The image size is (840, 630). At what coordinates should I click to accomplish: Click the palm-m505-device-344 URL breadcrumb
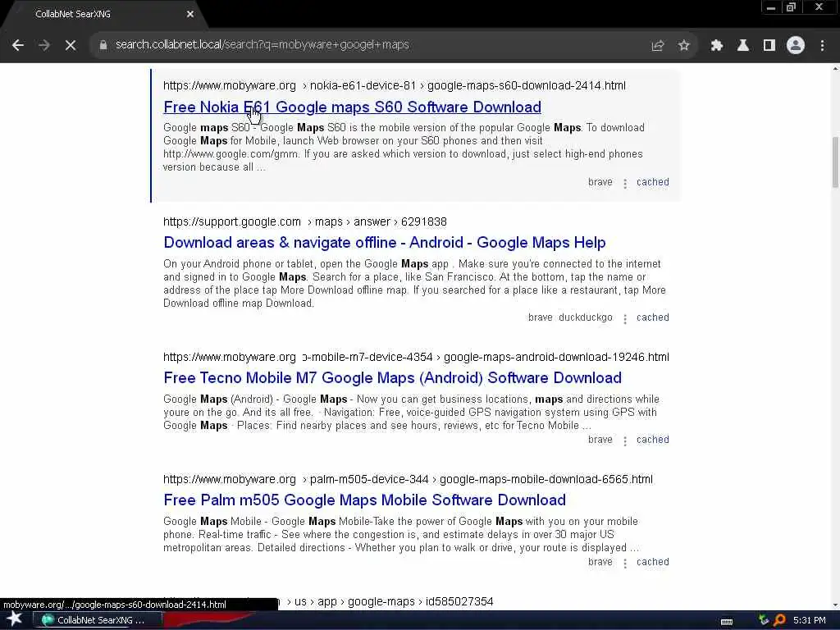408,479
